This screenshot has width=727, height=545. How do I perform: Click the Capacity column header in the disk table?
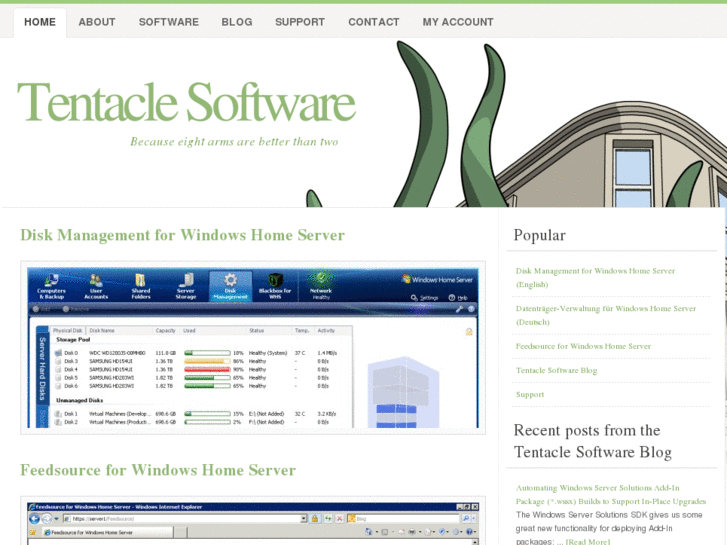point(166,331)
